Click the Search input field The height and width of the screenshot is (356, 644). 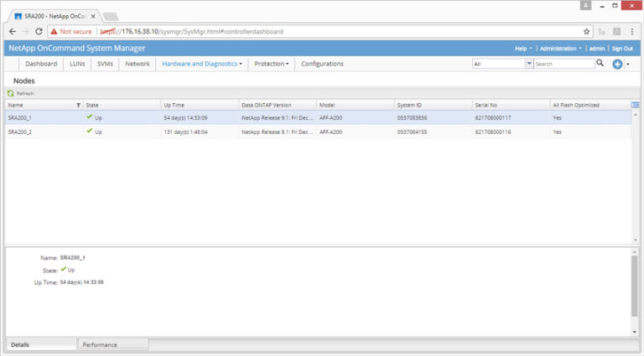(563, 64)
